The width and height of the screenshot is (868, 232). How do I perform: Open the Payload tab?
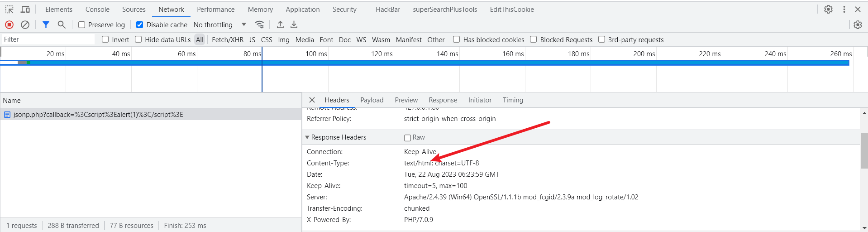(x=372, y=100)
